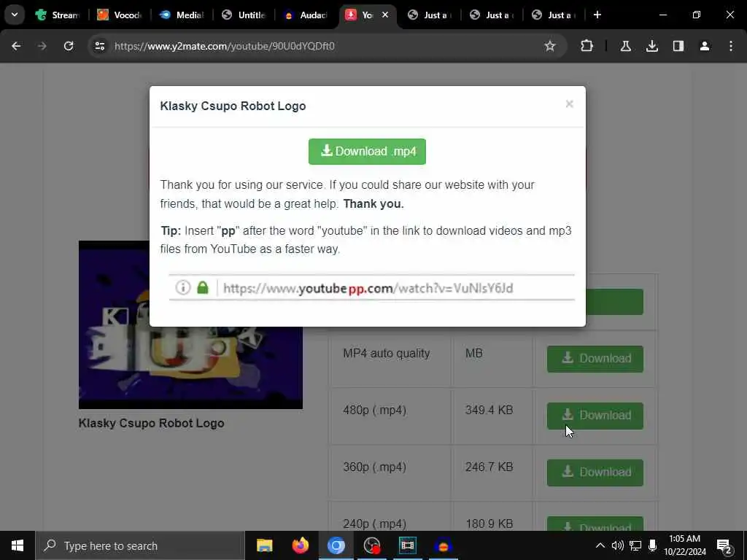Open the video editor film-strip taskbar icon
The height and width of the screenshot is (560, 747).
tap(407, 545)
